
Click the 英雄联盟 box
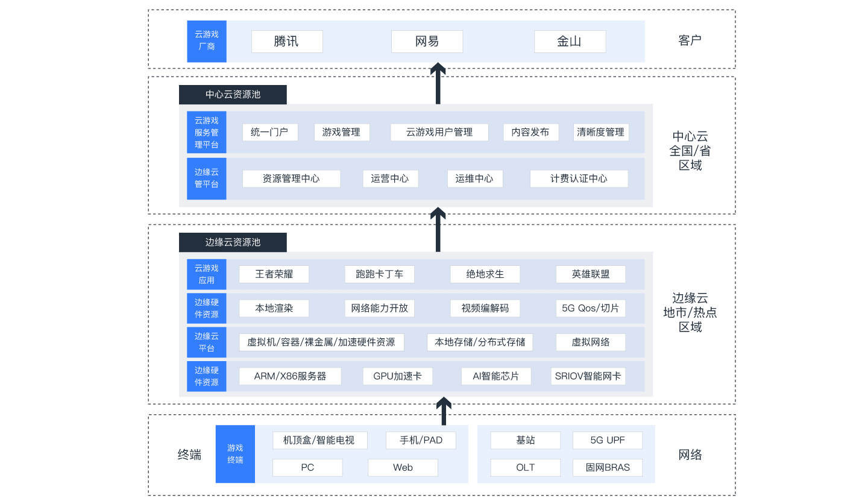(x=591, y=274)
